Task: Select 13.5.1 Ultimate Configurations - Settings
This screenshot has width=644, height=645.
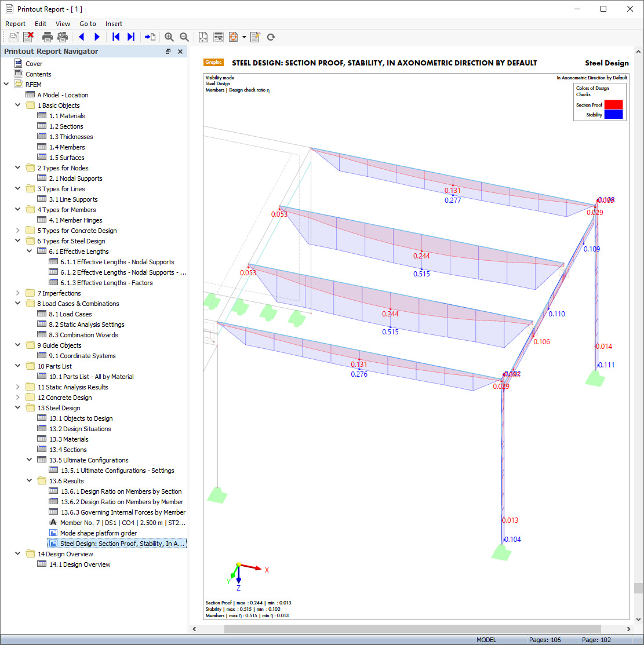Action: click(118, 471)
